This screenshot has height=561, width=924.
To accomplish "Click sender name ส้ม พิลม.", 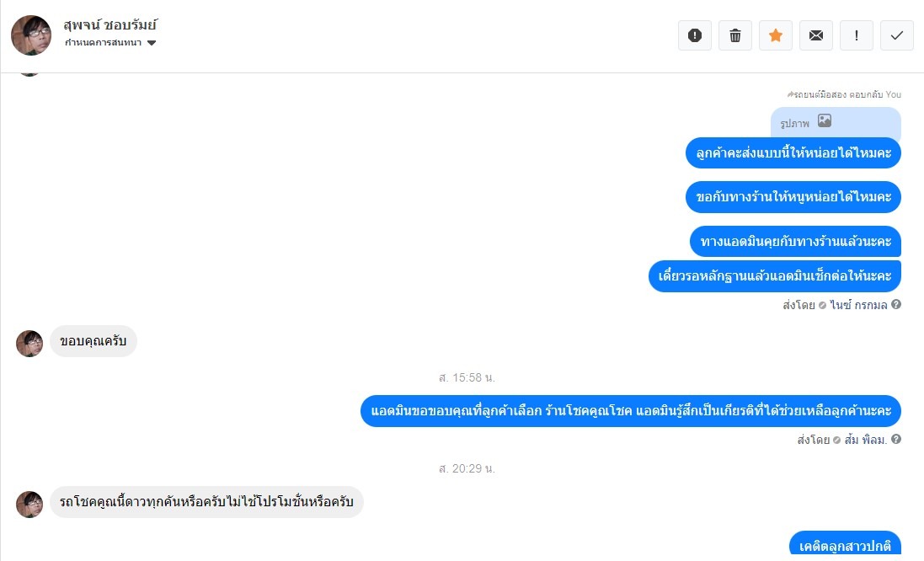I will click(x=866, y=440).
